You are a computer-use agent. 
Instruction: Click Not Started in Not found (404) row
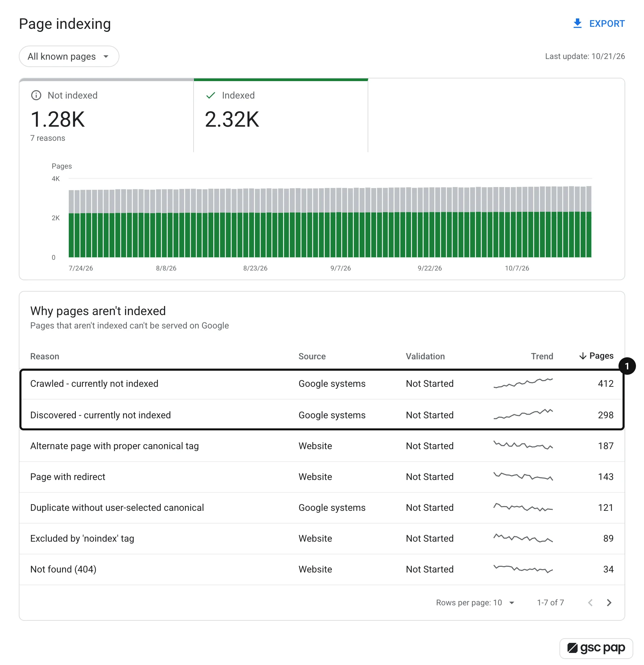coord(429,569)
